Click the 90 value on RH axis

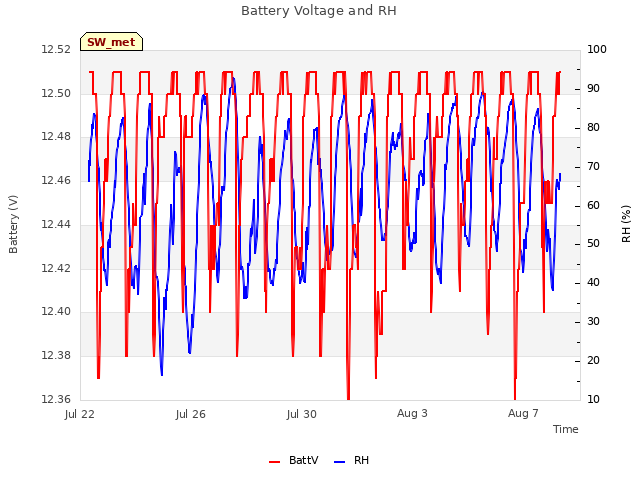tap(593, 89)
